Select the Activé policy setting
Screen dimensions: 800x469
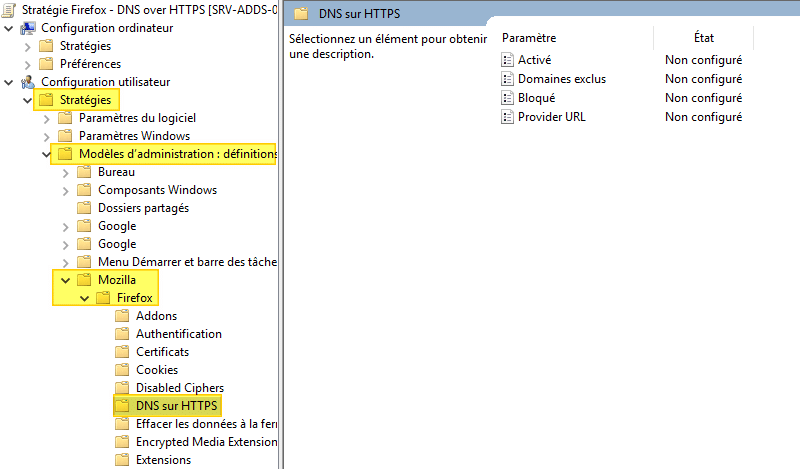(534, 60)
